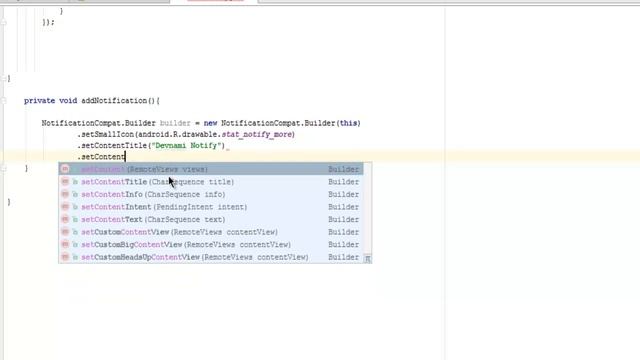Choose setContentTitle(CharSequence title) from the autocomplete list

pos(211,182)
